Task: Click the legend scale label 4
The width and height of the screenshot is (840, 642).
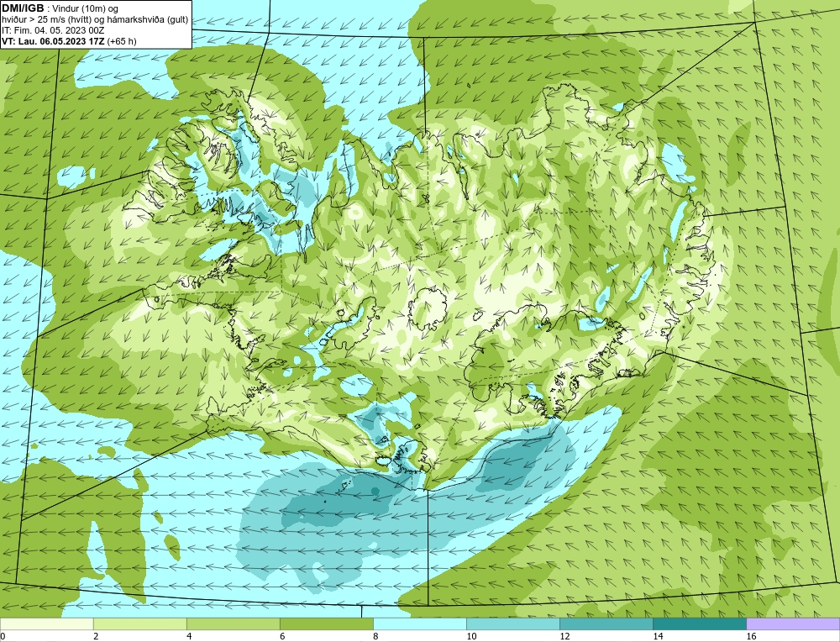Action: [189, 636]
